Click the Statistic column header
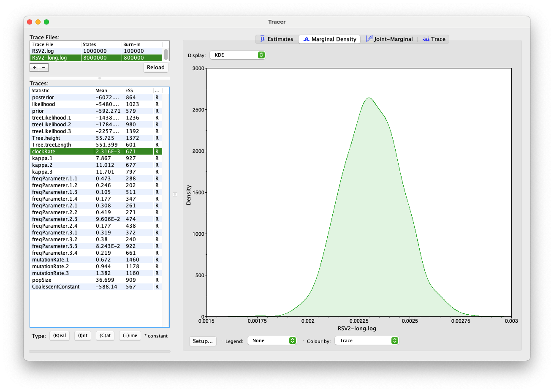This screenshot has height=392, width=554. coord(62,90)
